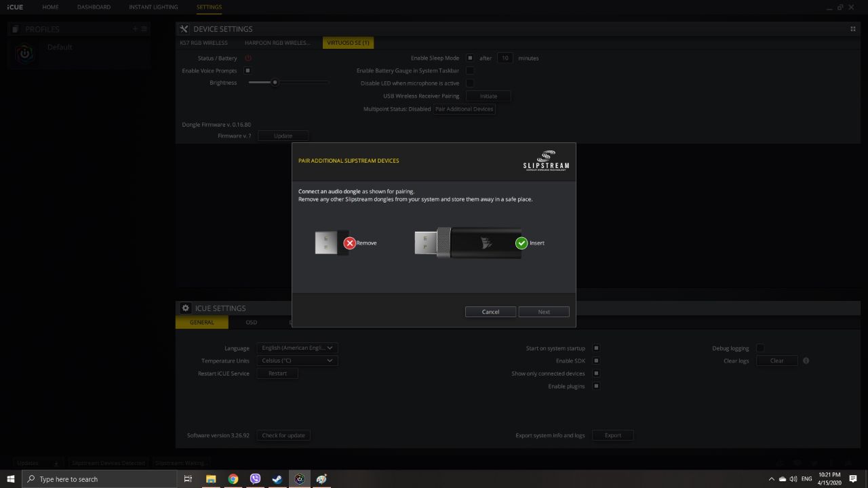Click the Clear logs info icon
This screenshot has width=868, height=488.
(806, 361)
